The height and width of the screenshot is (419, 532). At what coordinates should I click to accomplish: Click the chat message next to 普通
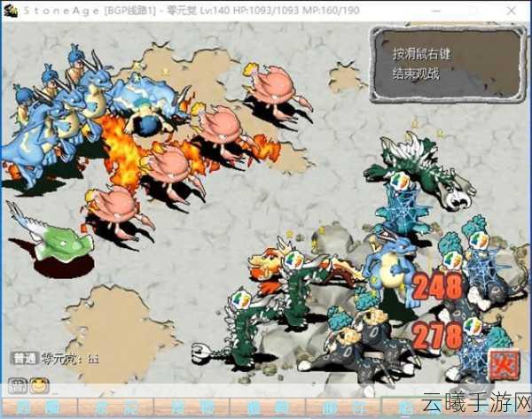[70, 358]
